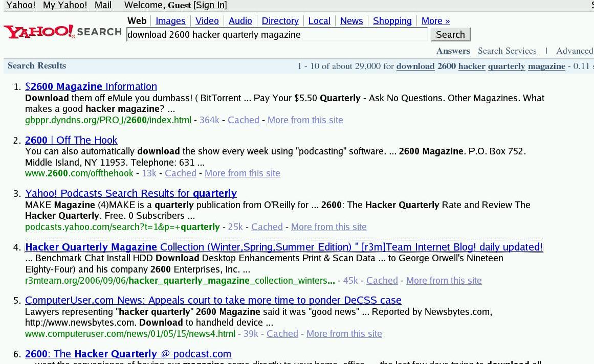Open the Yahoo! link in top bar

[x=21, y=5]
